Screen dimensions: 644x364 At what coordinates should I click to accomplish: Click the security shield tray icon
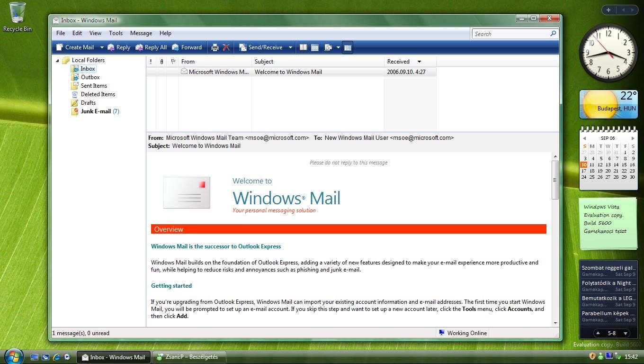(x=592, y=356)
